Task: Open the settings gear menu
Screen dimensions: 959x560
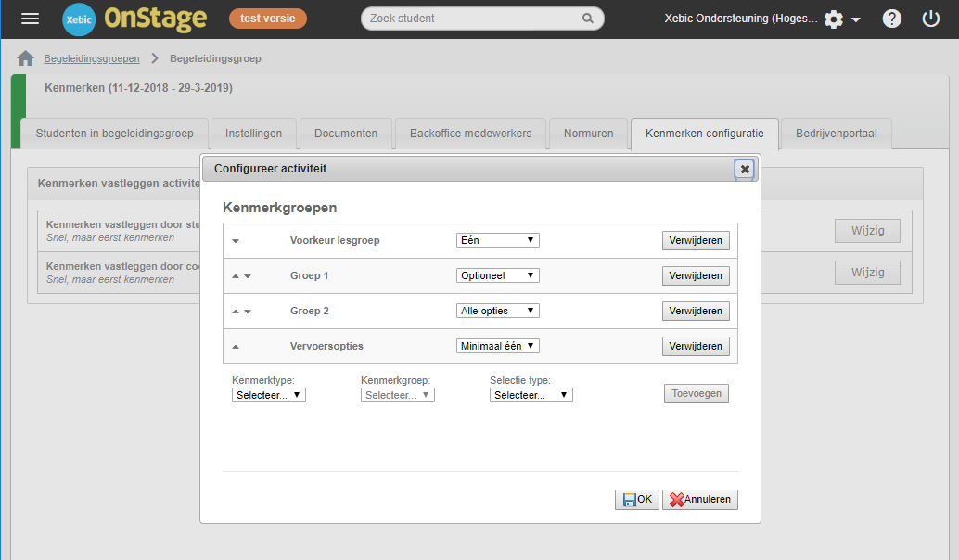Action: click(833, 19)
